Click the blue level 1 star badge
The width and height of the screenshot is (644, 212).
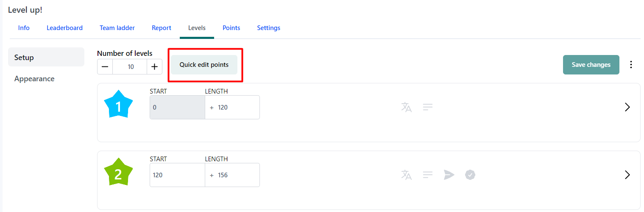[118, 105]
